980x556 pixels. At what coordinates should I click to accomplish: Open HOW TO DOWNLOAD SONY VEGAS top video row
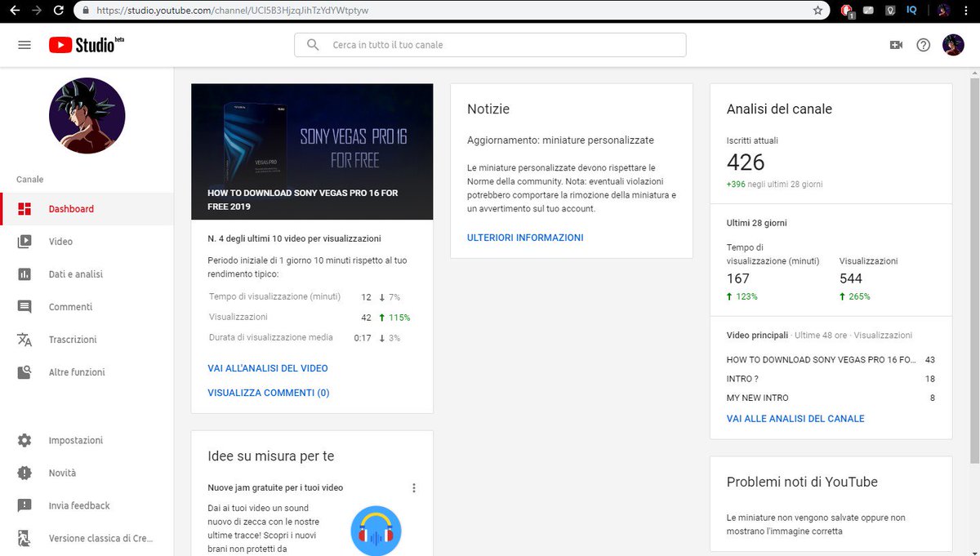[831, 360]
